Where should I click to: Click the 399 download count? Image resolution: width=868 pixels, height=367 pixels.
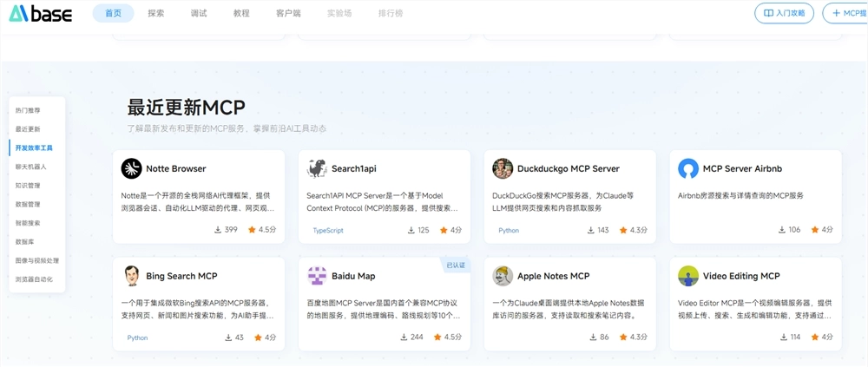click(232, 230)
